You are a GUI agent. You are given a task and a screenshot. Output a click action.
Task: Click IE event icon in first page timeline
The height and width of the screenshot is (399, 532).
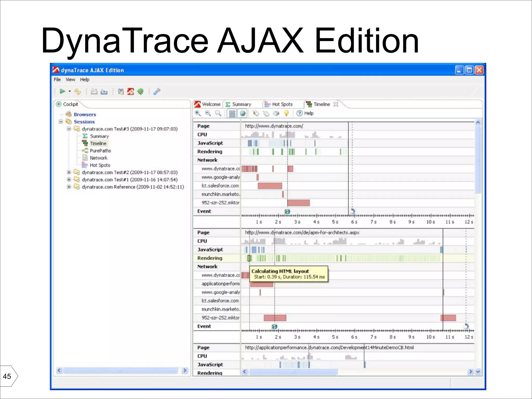tap(287, 212)
